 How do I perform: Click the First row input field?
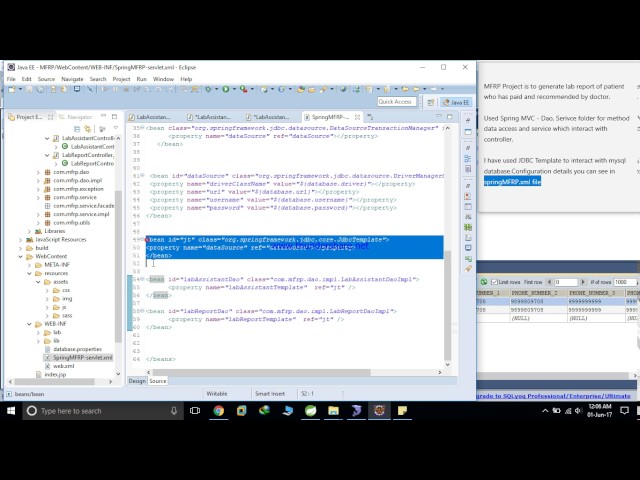pos(565,282)
